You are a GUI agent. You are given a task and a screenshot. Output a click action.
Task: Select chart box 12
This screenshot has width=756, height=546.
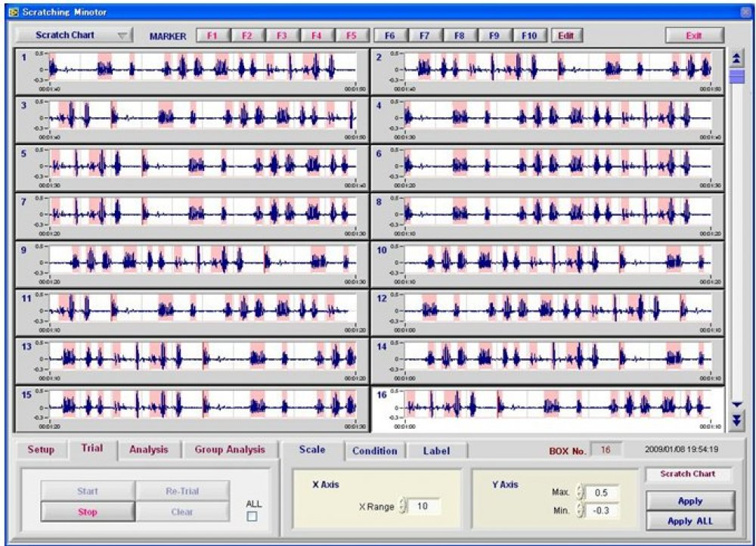(x=547, y=312)
